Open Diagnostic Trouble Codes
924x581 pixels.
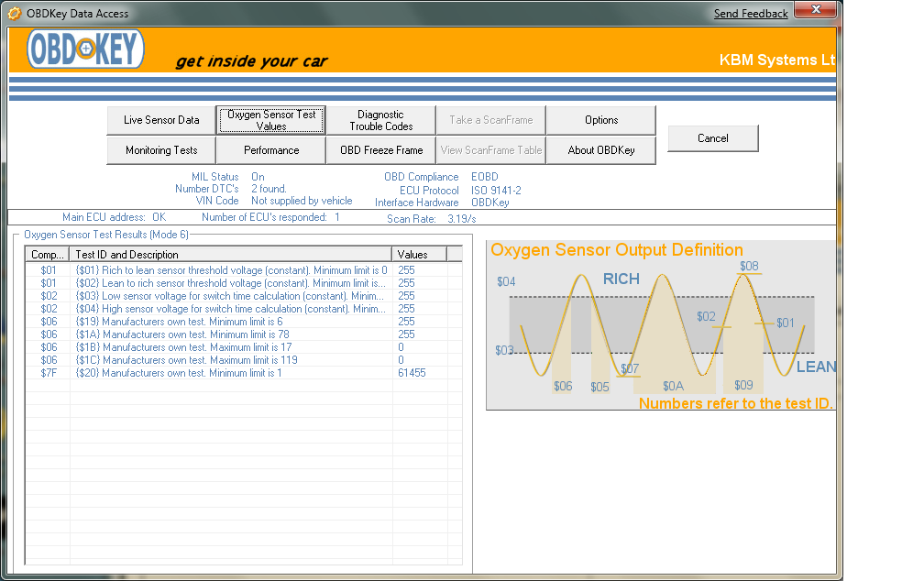click(380, 120)
